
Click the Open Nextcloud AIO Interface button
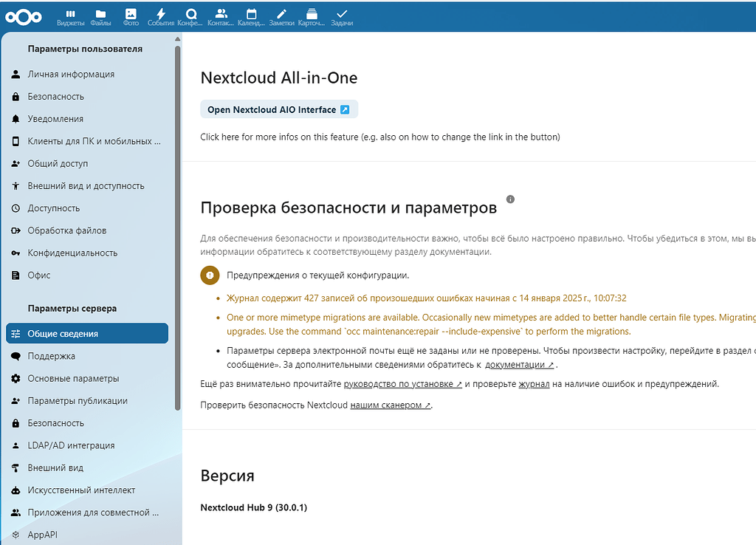click(279, 109)
